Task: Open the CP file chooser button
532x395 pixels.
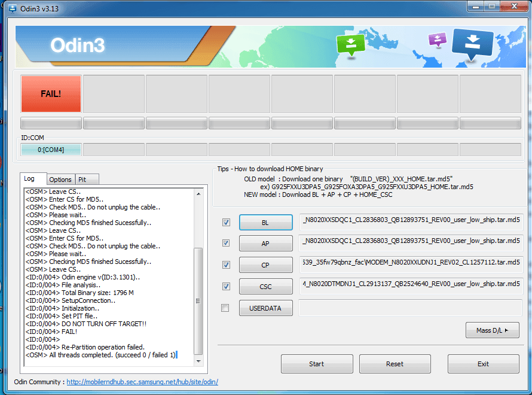Action: pyautogui.click(x=265, y=265)
